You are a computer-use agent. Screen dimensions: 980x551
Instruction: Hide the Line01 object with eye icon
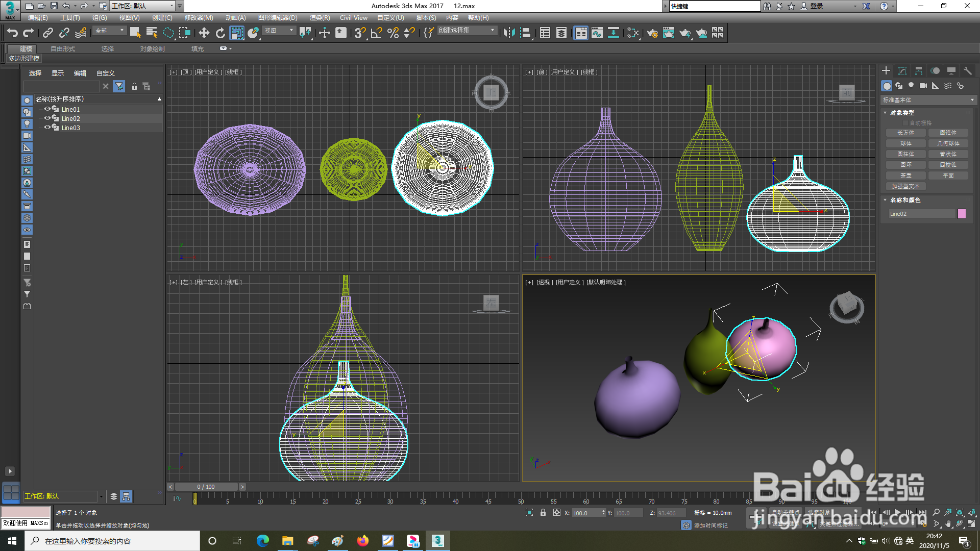click(47, 109)
